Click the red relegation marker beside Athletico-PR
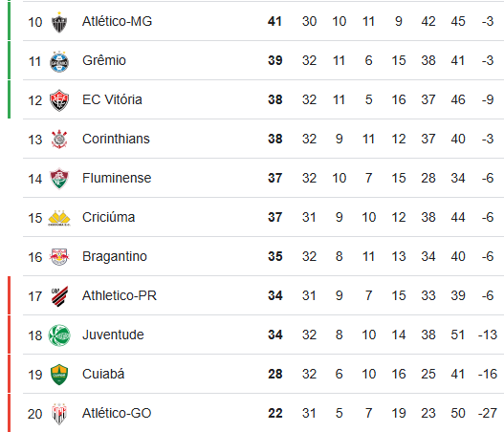 (x=9, y=295)
